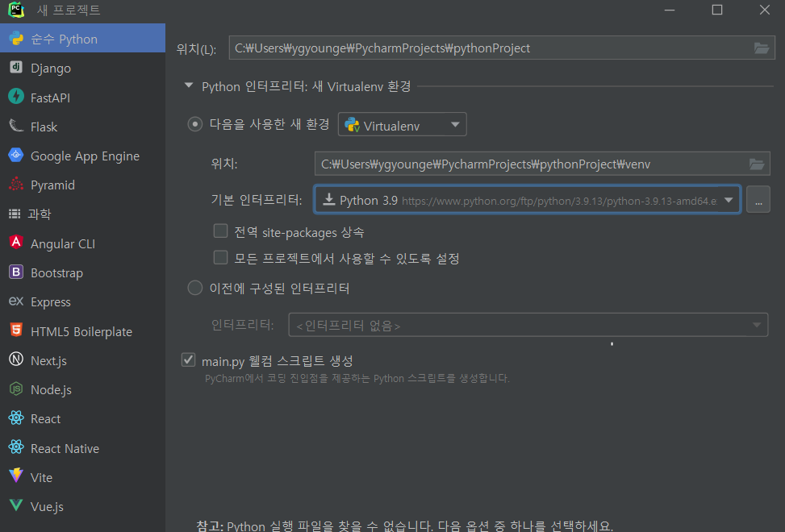
Task: Click the Google App Engine icon
Action: click(16, 155)
